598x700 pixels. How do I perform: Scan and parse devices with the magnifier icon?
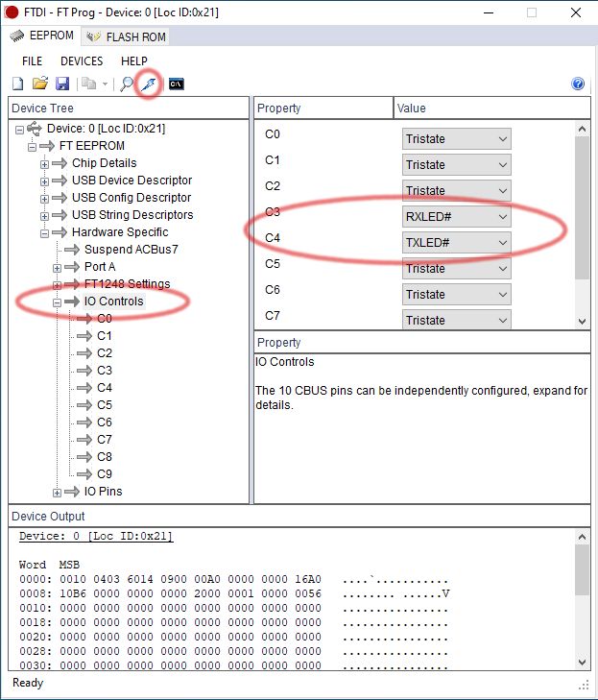[127, 84]
